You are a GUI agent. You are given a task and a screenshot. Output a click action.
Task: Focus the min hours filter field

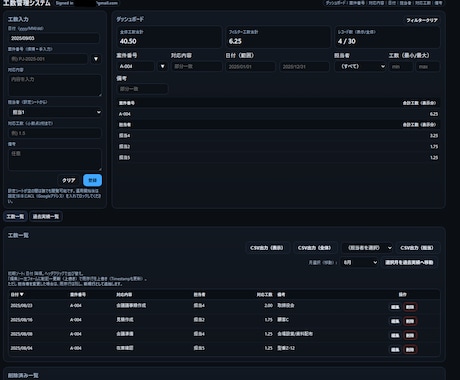(401, 66)
